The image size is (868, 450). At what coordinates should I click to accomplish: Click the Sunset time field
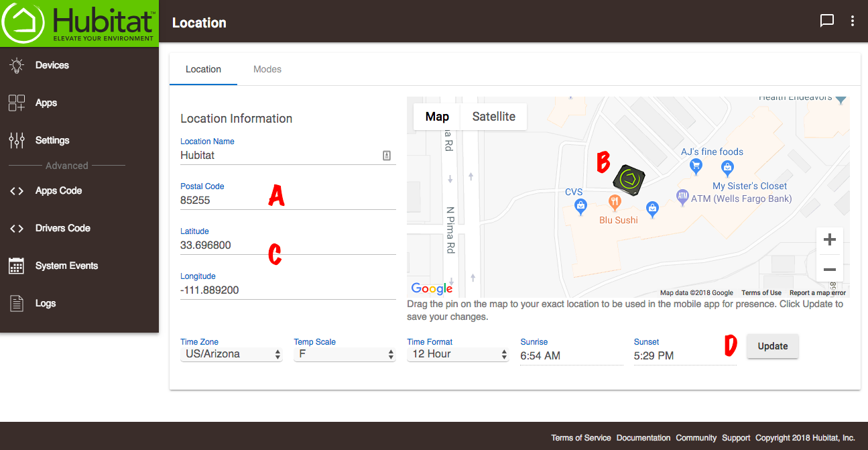[685, 356]
